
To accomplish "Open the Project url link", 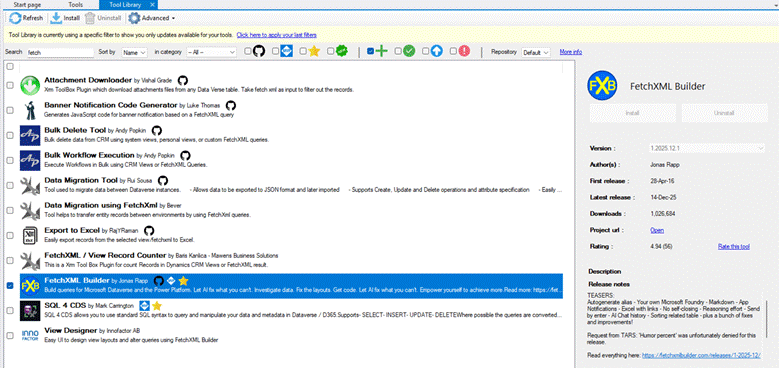I will [657, 230].
